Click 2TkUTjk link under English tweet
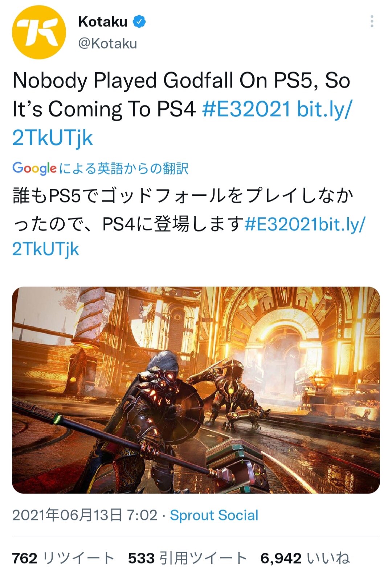 [53, 138]
